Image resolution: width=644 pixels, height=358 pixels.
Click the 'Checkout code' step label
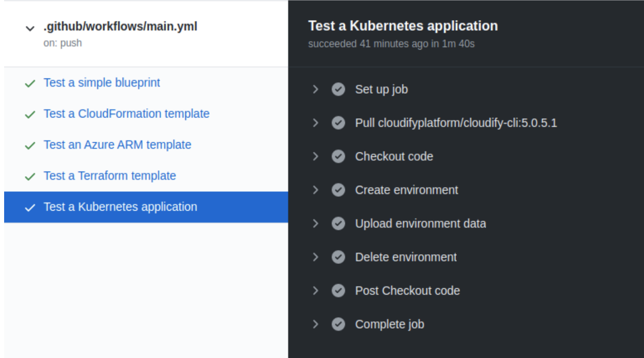tap(394, 157)
